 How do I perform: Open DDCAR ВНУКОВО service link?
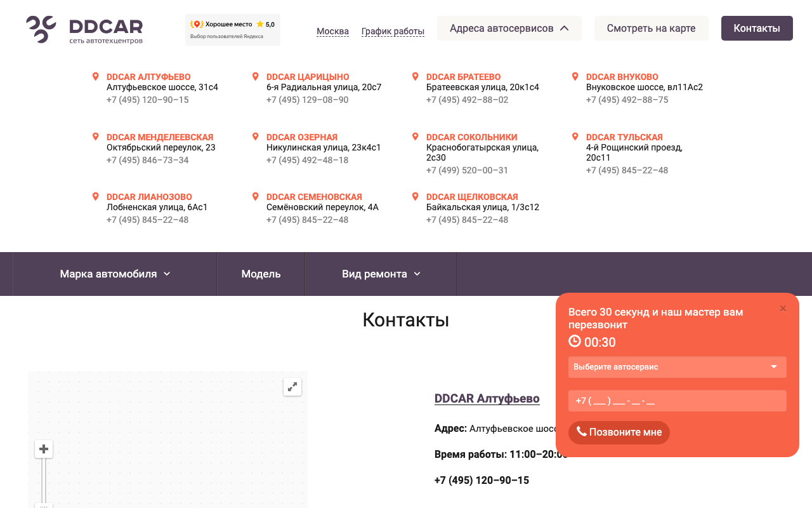pos(622,77)
